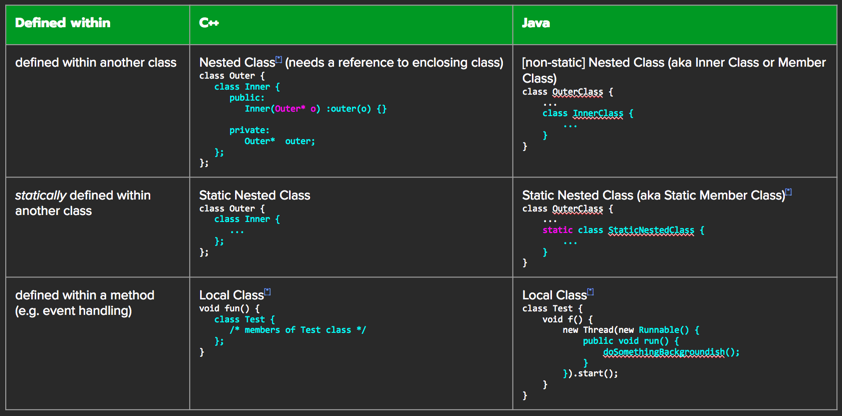Click the 'public void run() {' code line

pyautogui.click(x=632, y=341)
